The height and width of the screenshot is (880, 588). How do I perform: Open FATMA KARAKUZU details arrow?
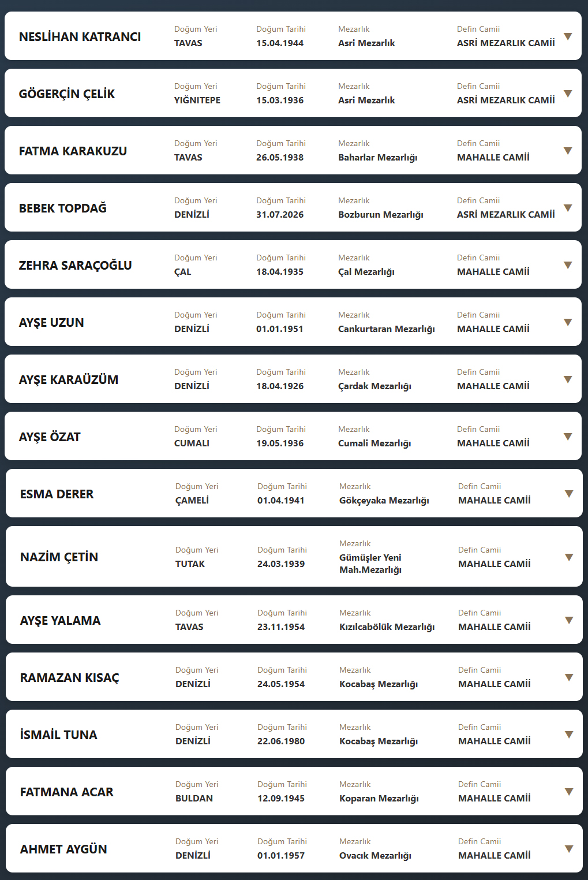(568, 151)
